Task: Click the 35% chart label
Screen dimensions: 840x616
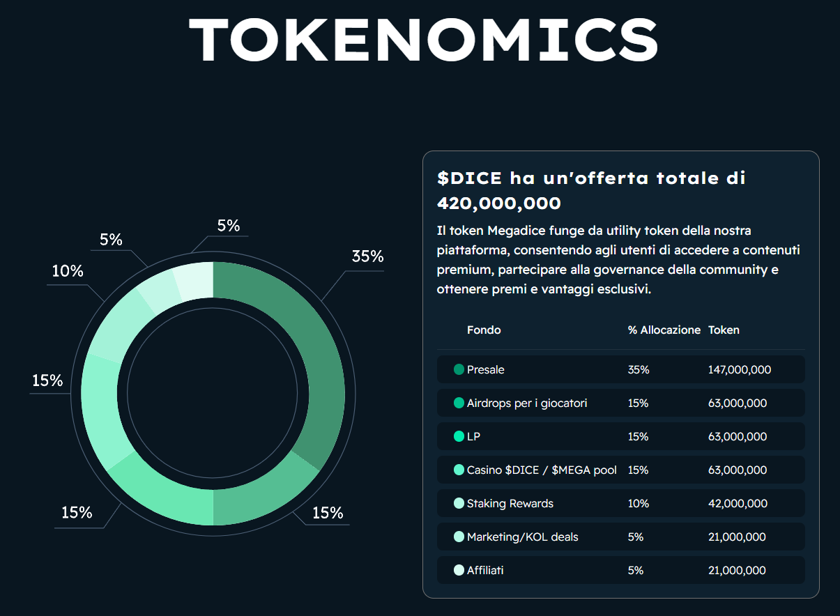Action: [x=367, y=256]
